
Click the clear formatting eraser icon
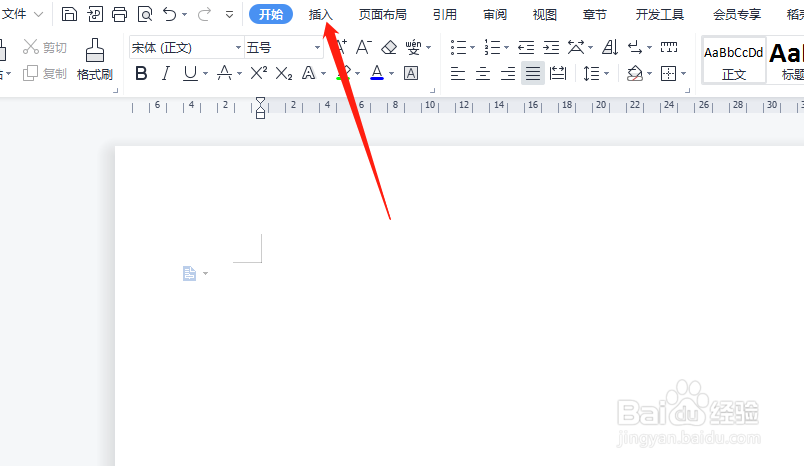click(x=389, y=47)
